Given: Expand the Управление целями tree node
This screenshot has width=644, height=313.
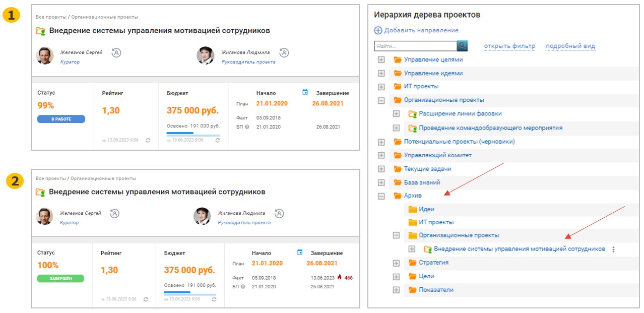Looking at the screenshot, I should (381, 59).
